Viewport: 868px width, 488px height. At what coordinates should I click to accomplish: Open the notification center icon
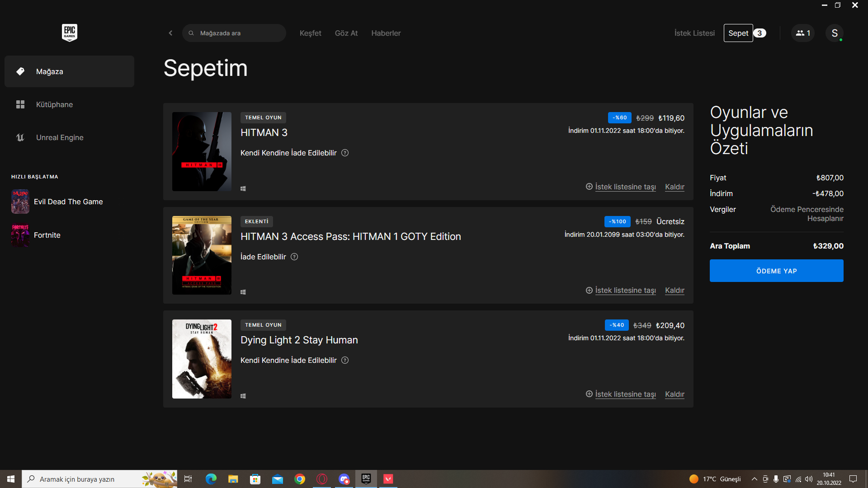tap(853, 479)
